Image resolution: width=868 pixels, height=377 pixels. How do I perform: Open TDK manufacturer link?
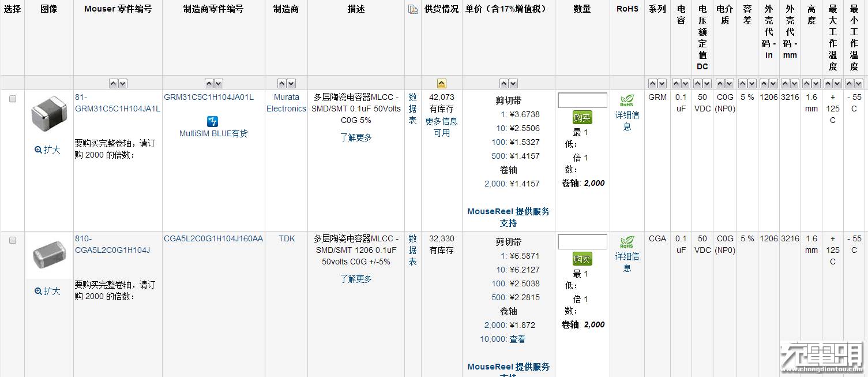click(x=287, y=238)
